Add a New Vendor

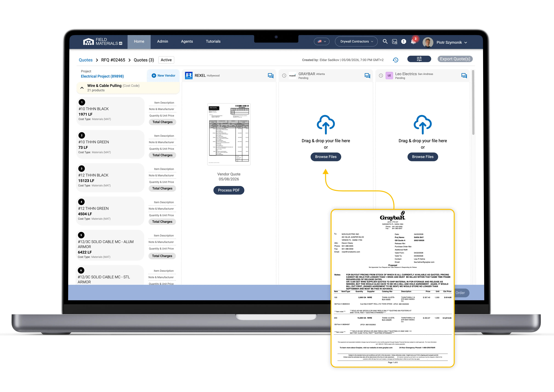coord(163,76)
